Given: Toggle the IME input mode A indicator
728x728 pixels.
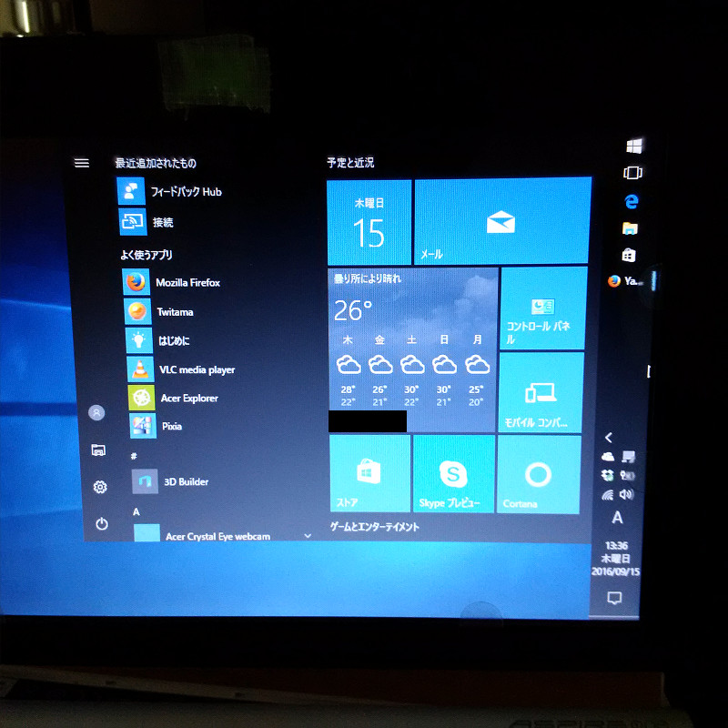Looking at the screenshot, I should coord(617,517).
